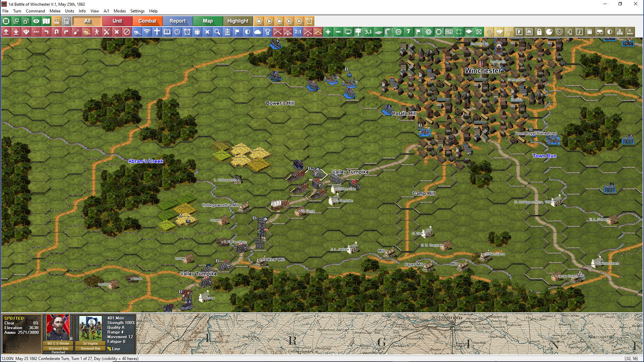Toggle the sad face morale highlight icon
The image size is (644, 362).
coord(559,32)
